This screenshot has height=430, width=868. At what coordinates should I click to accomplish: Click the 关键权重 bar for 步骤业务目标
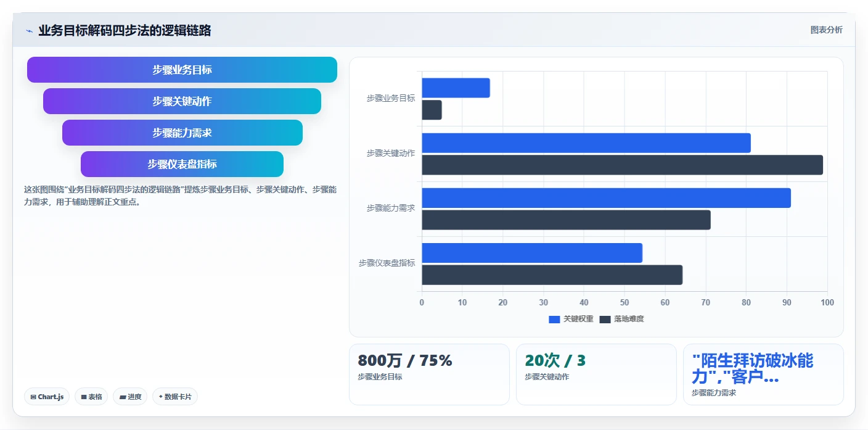coord(456,88)
